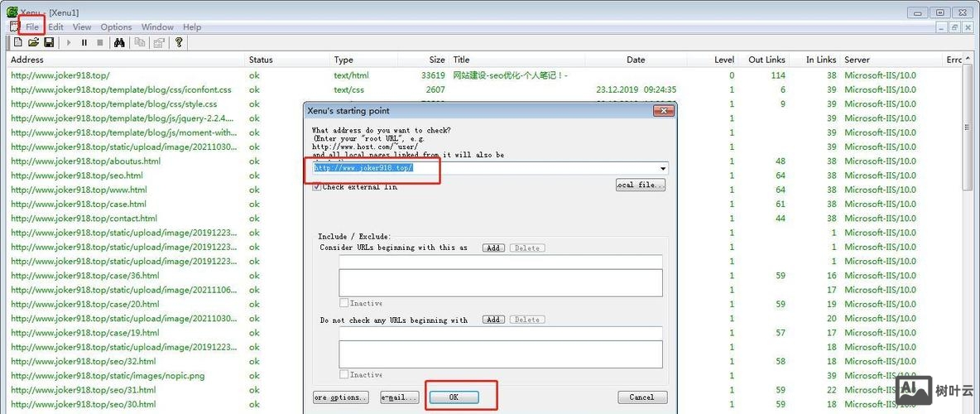Expand the starting URL dropdown arrow
Viewport: 980px width, 414px height.
tap(663, 169)
